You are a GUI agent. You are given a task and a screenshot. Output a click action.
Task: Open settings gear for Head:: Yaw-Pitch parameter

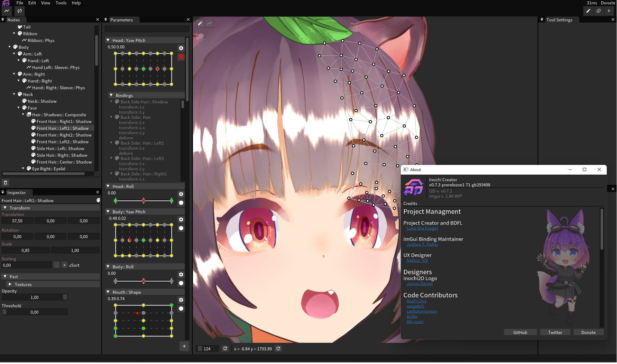coord(181,48)
